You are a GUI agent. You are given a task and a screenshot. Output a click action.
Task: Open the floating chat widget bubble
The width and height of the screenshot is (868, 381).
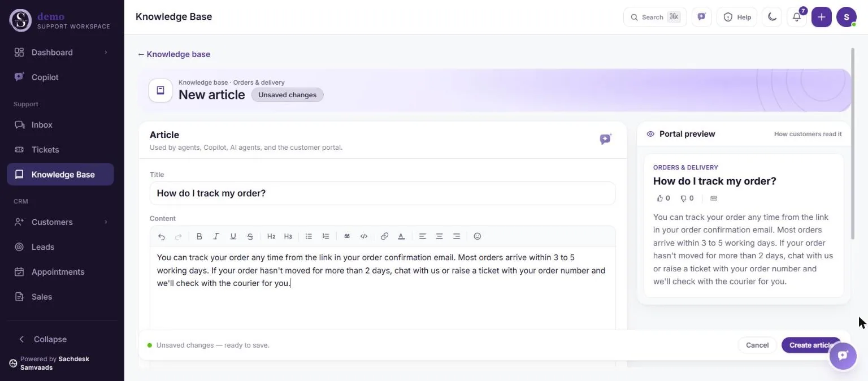pyautogui.click(x=843, y=356)
